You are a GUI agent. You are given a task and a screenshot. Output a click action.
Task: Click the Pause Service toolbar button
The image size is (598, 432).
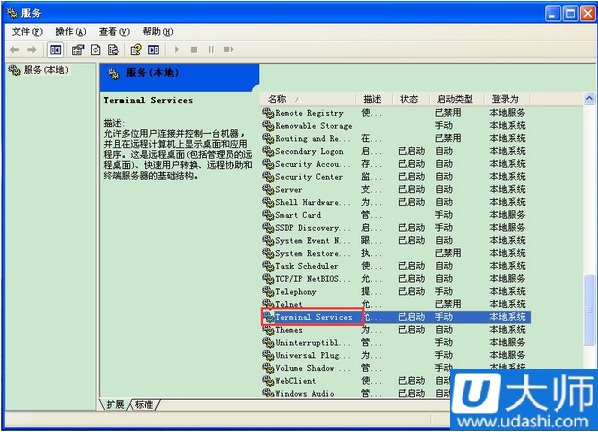click(x=211, y=50)
